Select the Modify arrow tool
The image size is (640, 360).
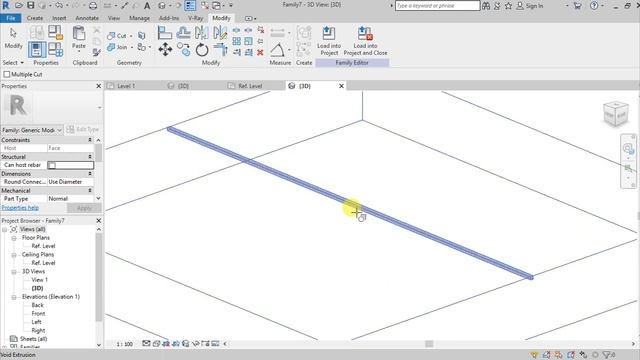pos(13,37)
